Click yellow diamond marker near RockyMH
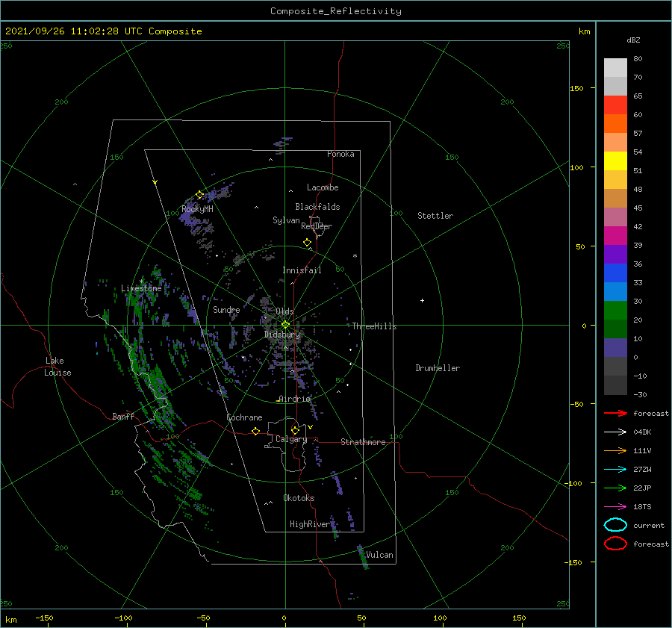The width and height of the screenshot is (672, 628). point(199,195)
